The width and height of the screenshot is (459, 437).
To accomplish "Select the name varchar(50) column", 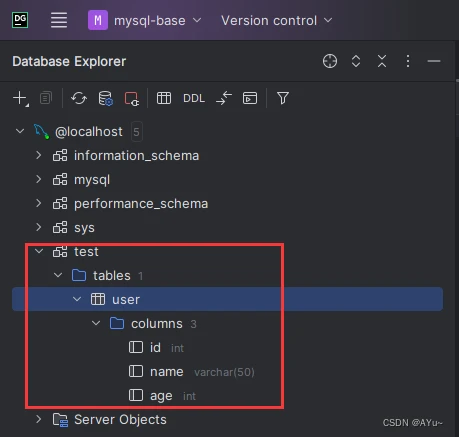I will click(x=192, y=372).
